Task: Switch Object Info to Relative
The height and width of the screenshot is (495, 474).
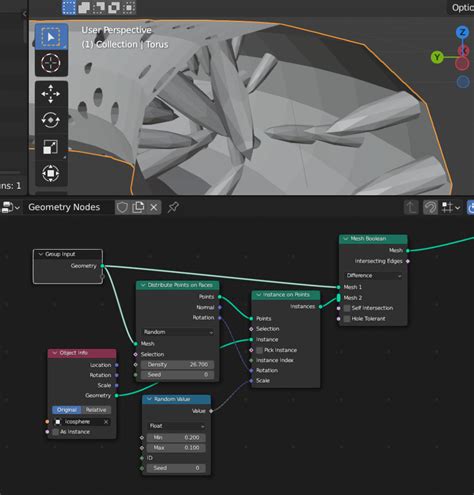Action: click(x=96, y=410)
